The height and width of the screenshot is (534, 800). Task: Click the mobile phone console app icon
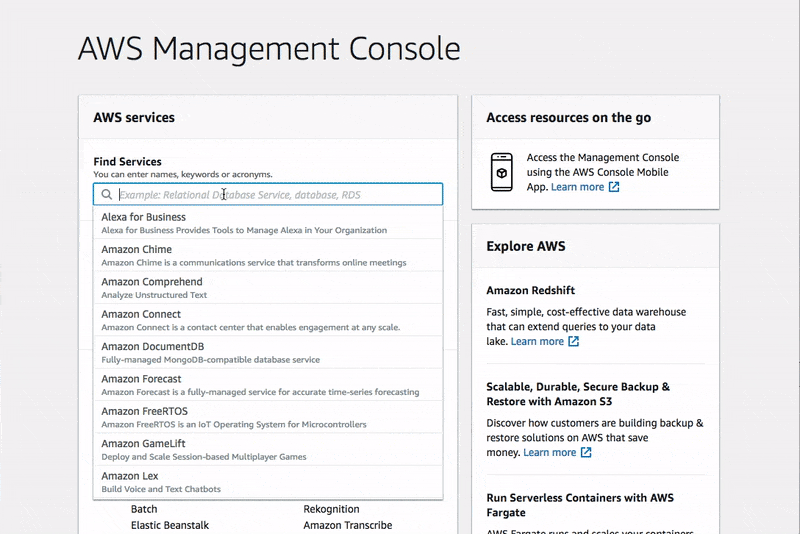pyautogui.click(x=502, y=172)
